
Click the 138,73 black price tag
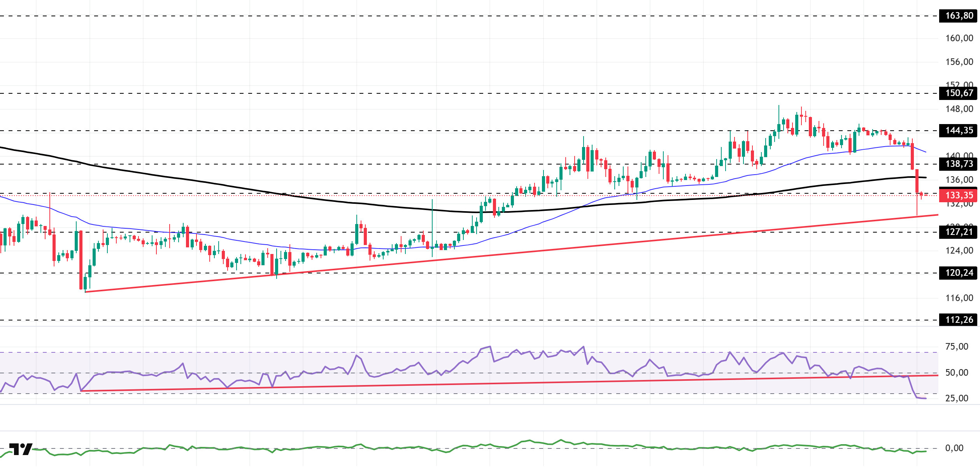(959, 164)
